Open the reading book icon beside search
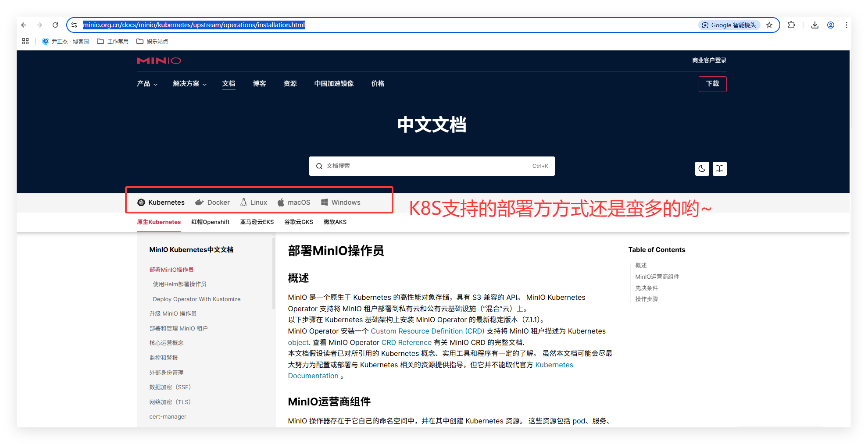Image resolution: width=868 pixels, height=444 pixels. click(719, 168)
